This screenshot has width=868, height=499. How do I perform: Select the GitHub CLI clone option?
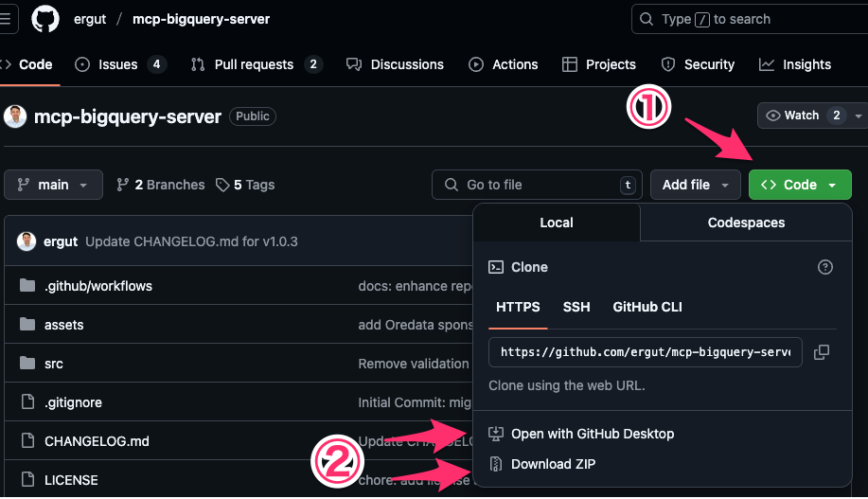pos(647,307)
